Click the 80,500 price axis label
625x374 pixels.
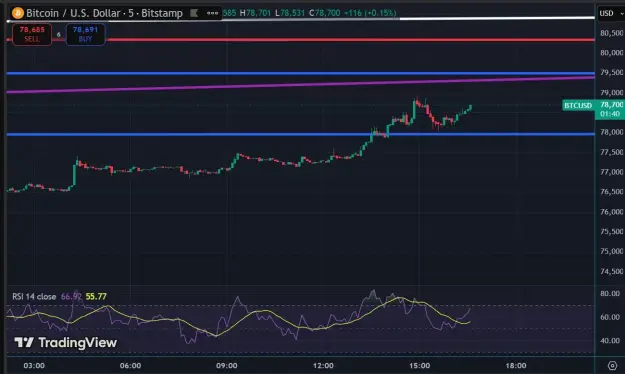612,33
